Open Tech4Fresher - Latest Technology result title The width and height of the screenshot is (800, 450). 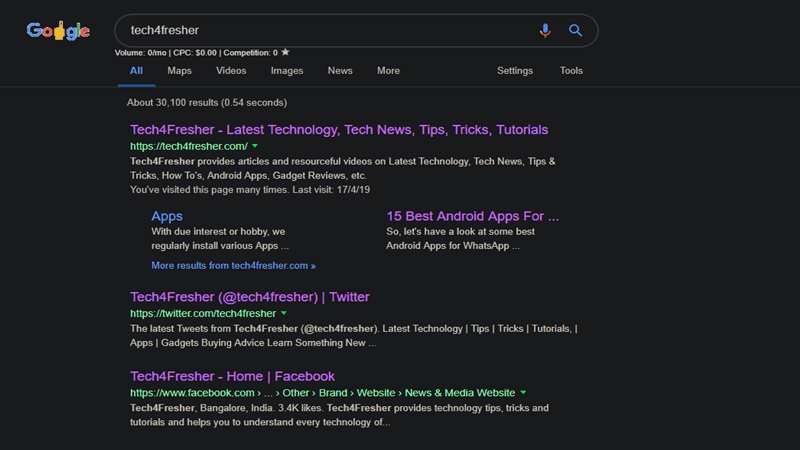(x=339, y=130)
